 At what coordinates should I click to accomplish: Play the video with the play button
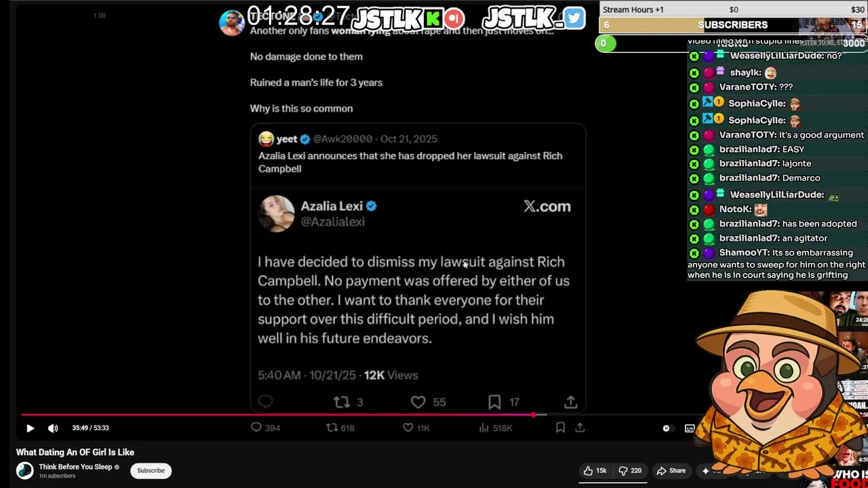[30, 428]
